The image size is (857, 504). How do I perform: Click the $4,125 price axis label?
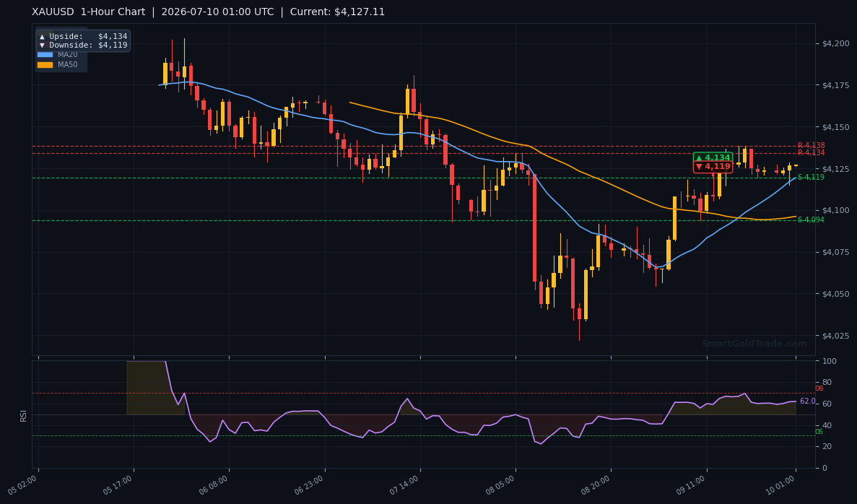coord(835,169)
